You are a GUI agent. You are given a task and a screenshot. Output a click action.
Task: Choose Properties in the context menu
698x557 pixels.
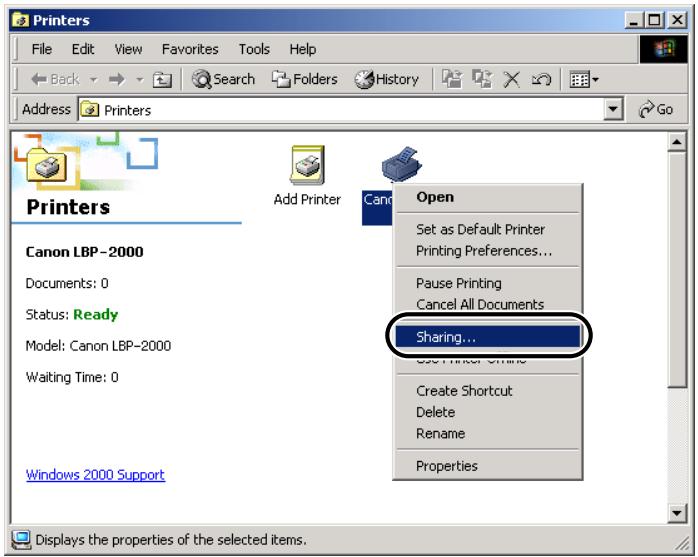point(487,466)
